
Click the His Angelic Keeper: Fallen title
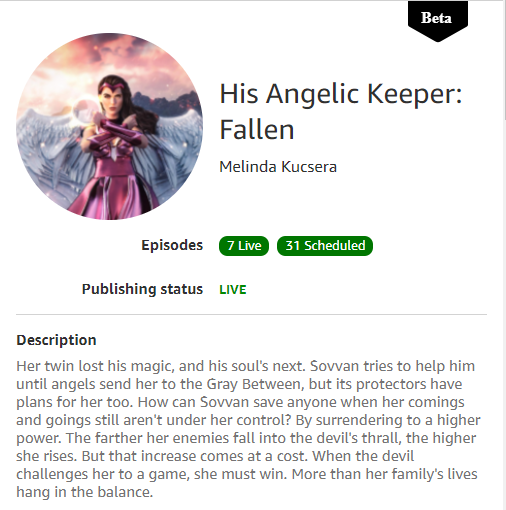point(341,111)
